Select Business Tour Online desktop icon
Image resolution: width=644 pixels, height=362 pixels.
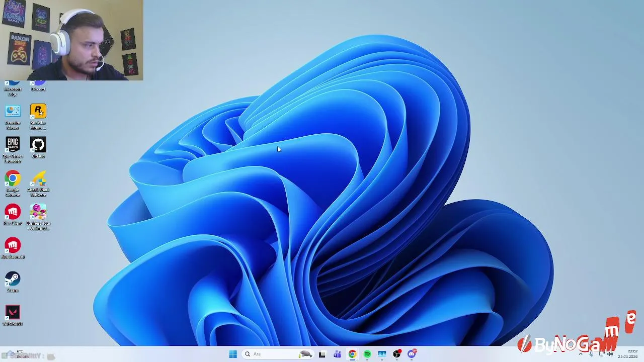point(38,217)
